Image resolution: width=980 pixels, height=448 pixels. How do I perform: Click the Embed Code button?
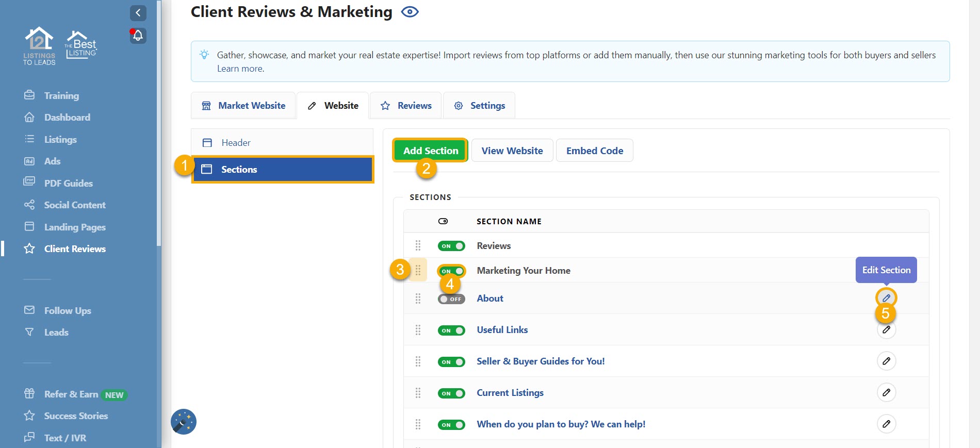pos(594,151)
